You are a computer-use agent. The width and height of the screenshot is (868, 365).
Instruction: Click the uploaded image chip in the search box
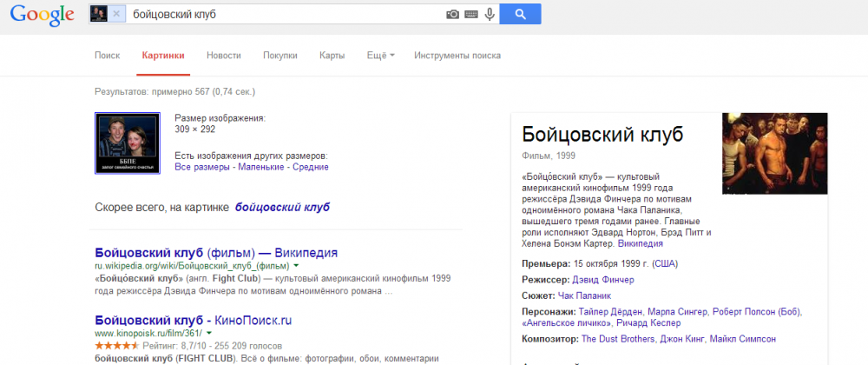[99, 15]
